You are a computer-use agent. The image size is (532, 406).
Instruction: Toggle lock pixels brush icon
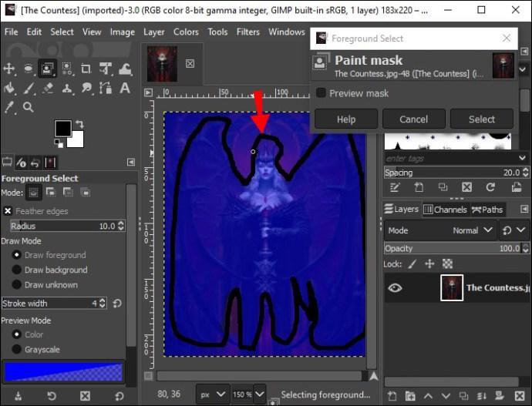[x=412, y=264]
